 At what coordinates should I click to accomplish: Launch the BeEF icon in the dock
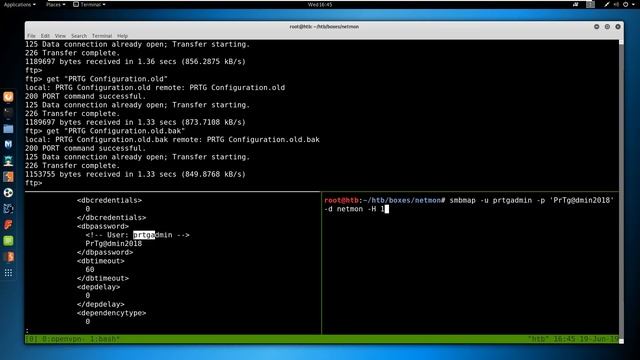(8, 209)
